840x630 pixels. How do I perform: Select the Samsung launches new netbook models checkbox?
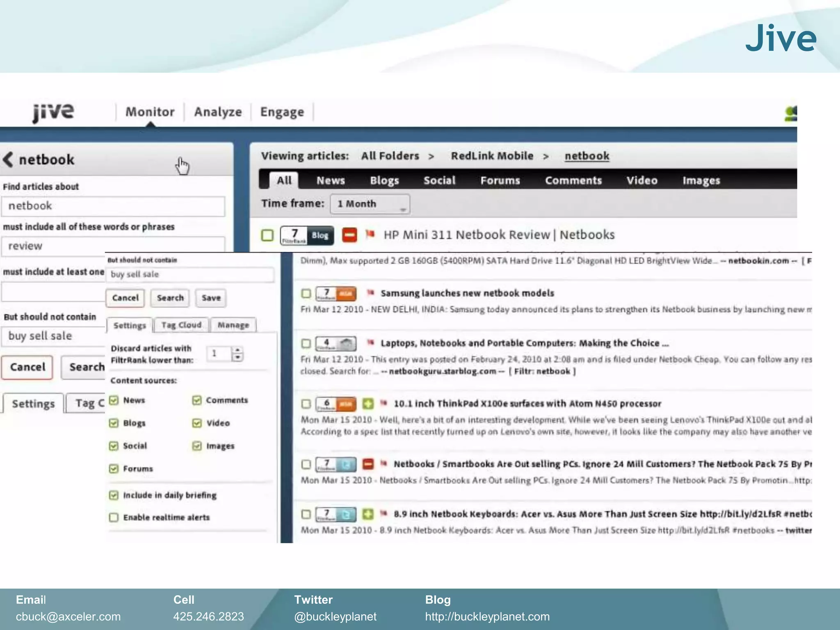coord(306,294)
